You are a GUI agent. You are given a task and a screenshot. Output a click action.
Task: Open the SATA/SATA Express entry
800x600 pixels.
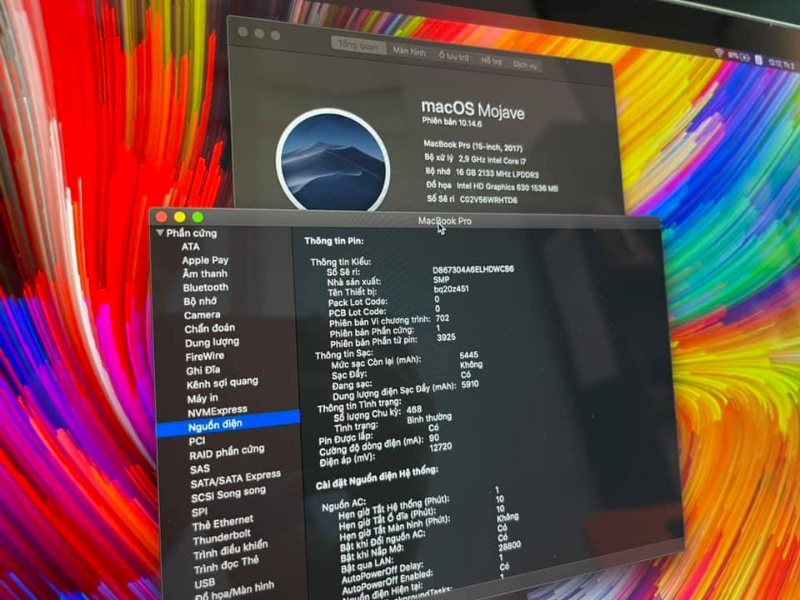click(x=235, y=479)
